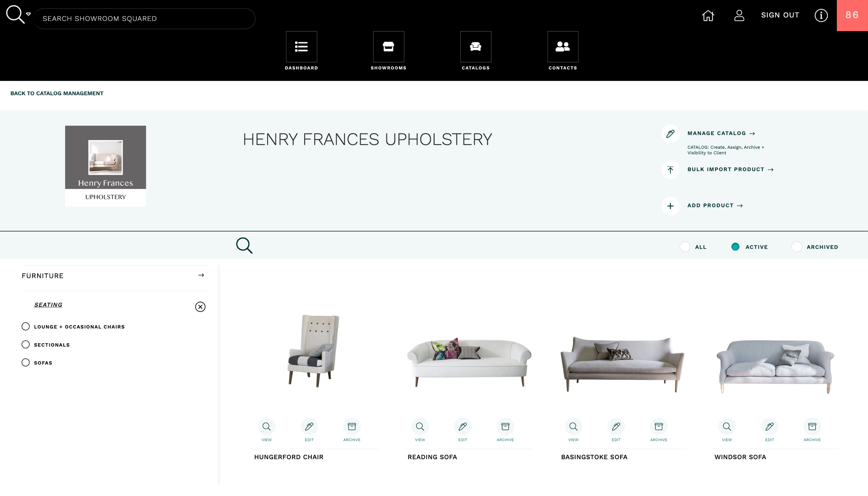The image size is (868, 496).
Task: Go to the Showrooms menu
Action: pyautogui.click(x=388, y=47)
